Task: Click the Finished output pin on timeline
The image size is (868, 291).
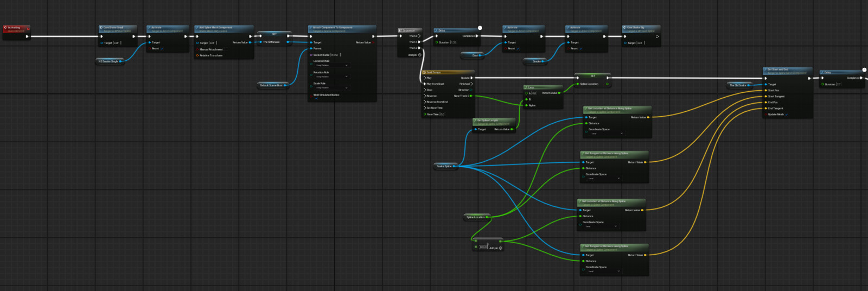Action: pos(471,84)
